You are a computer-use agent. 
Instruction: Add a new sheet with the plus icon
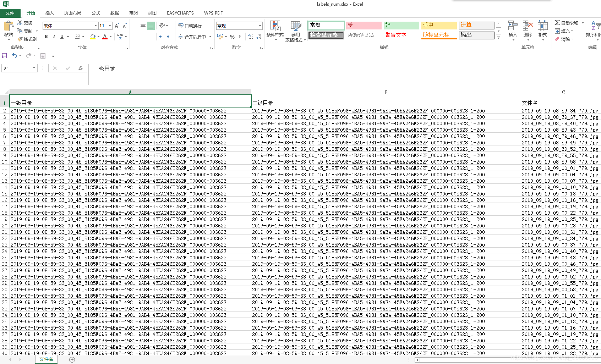point(72,360)
